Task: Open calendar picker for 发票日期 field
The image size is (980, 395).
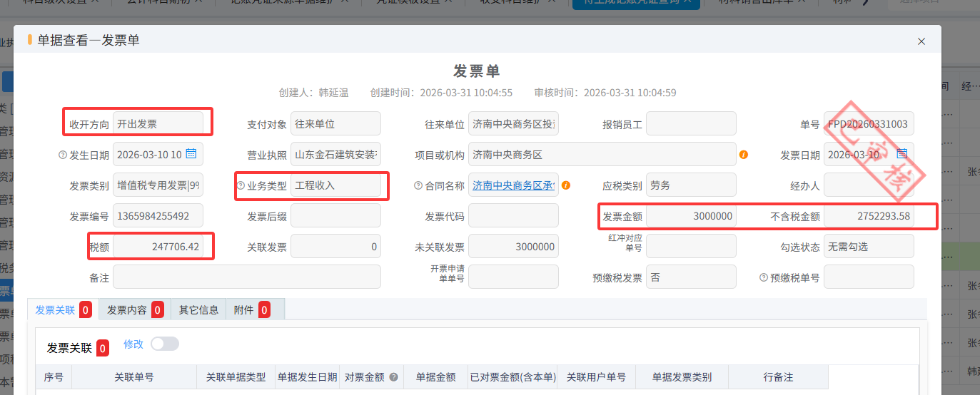Action: tap(901, 153)
